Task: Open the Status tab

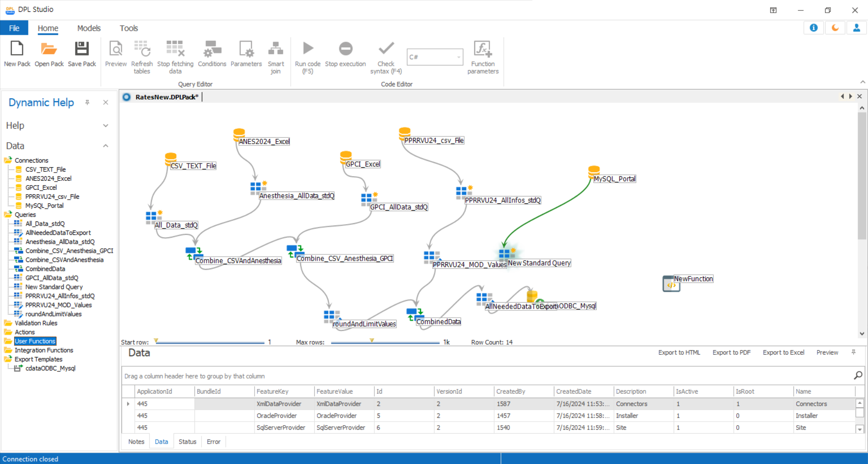Action: tap(187, 441)
